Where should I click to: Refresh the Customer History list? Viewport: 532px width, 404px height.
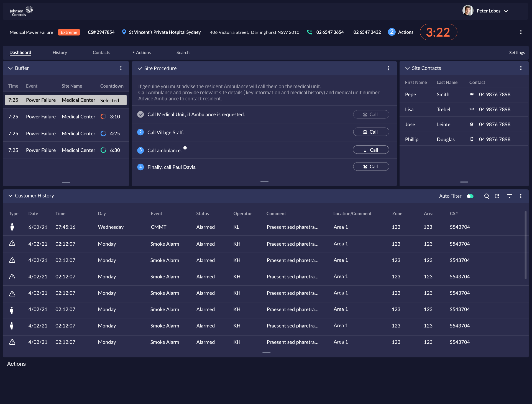(x=497, y=196)
